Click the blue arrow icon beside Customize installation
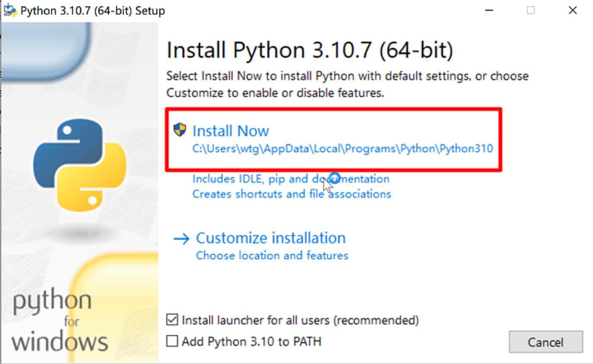Image resolution: width=593 pixels, height=364 pixels. pyautogui.click(x=181, y=239)
